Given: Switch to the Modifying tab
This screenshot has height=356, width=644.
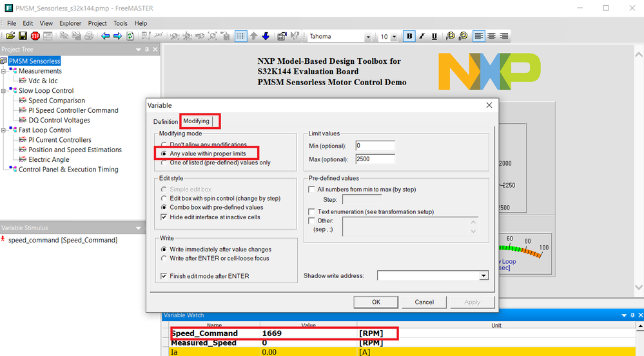Looking at the screenshot, I should [x=197, y=121].
